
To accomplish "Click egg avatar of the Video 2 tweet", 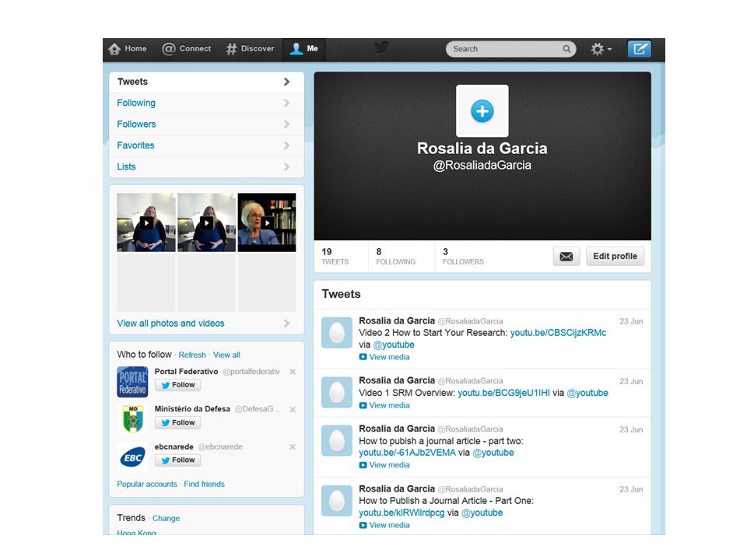I will 337,332.
